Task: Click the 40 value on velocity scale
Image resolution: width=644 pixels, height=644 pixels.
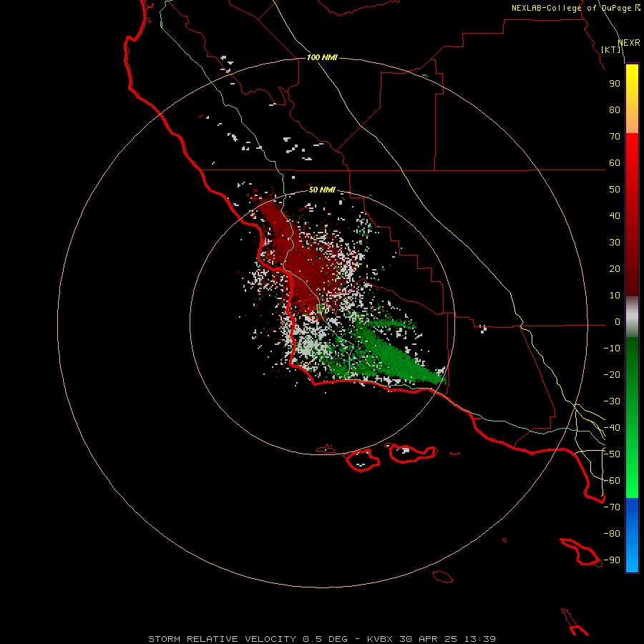Action: pyautogui.click(x=615, y=216)
